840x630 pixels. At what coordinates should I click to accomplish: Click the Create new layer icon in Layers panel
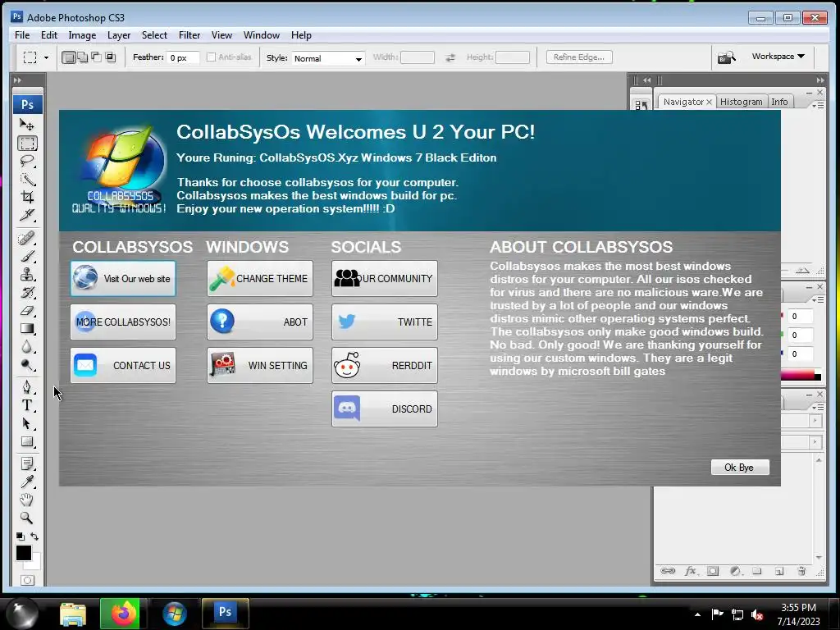pos(779,571)
